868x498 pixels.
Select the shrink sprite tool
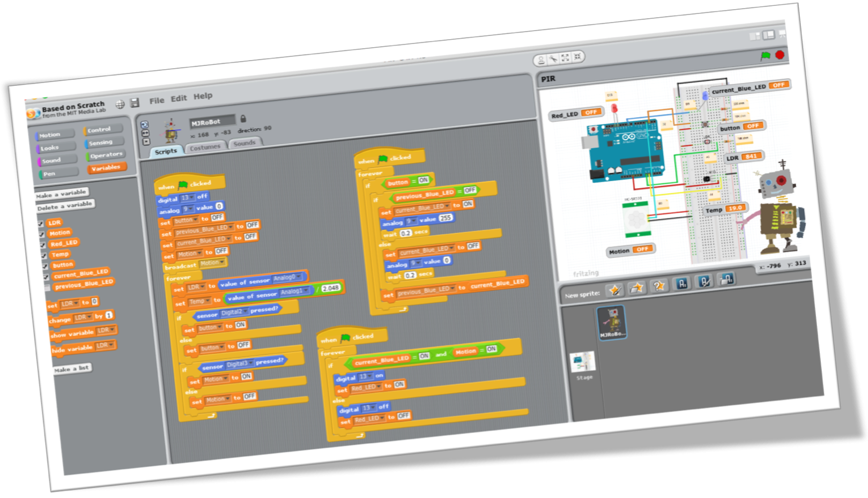click(x=577, y=56)
